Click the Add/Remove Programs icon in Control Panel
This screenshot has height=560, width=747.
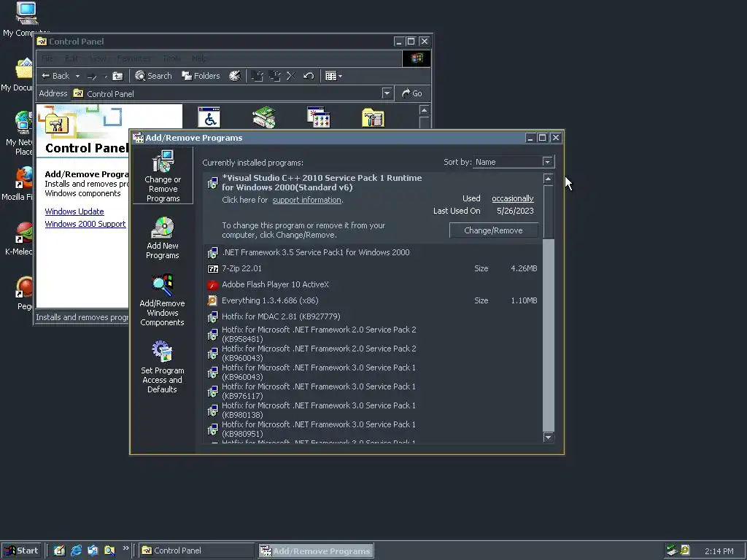click(318, 117)
